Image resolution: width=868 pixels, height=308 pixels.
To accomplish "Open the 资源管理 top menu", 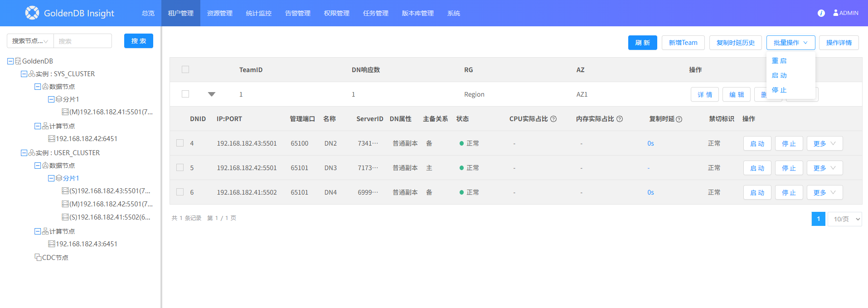I will tap(220, 13).
